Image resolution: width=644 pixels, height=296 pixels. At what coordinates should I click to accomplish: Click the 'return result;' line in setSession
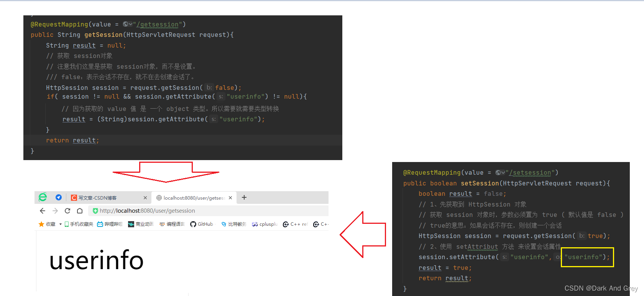tap(445, 278)
